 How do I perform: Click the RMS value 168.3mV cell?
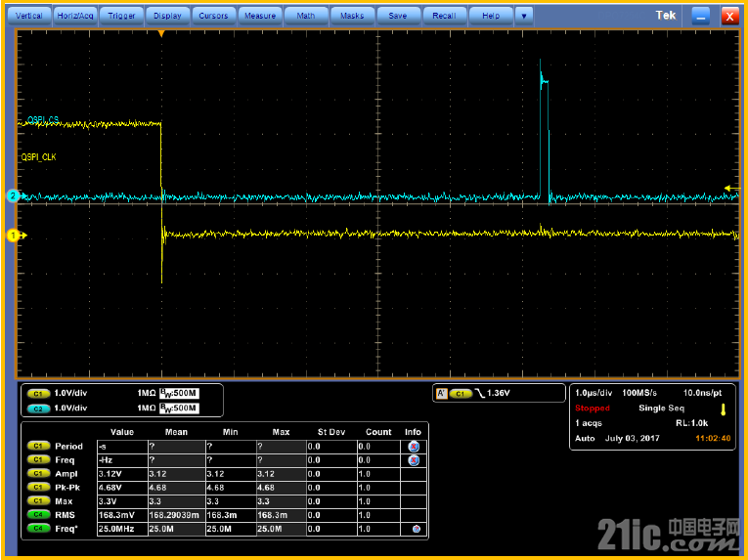click(122, 515)
